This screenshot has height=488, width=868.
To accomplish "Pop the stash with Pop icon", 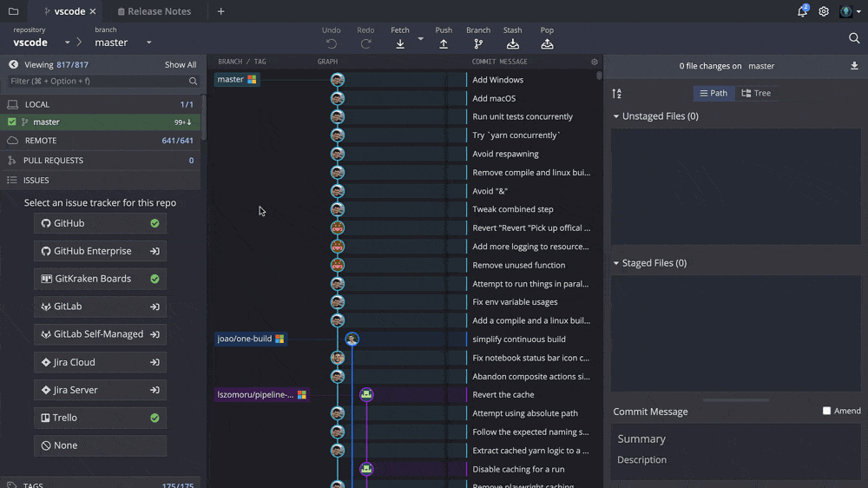I will point(547,43).
